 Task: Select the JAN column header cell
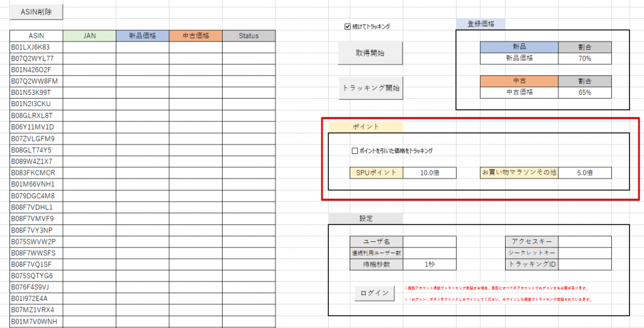click(89, 36)
